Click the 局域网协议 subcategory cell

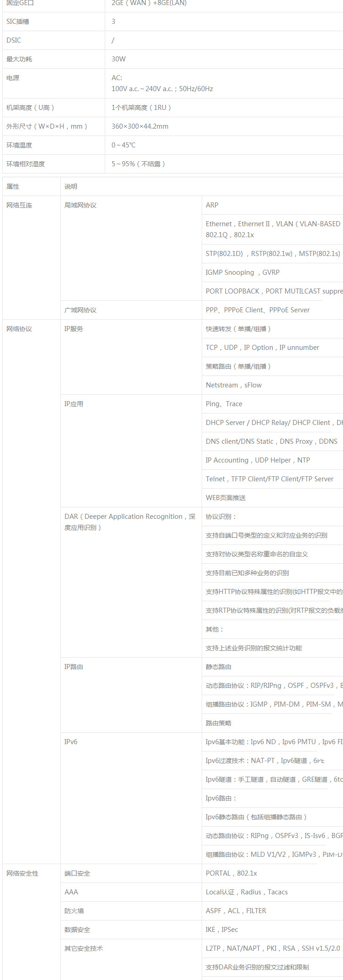(80, 205)
